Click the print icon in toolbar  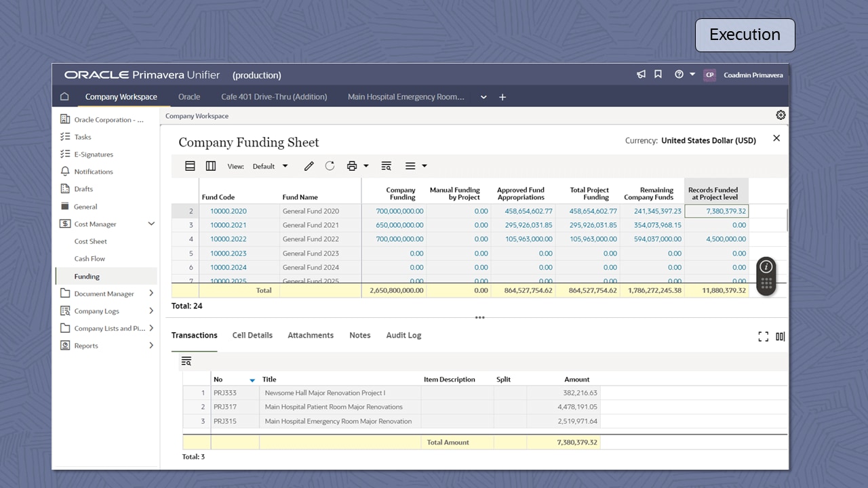351,166
